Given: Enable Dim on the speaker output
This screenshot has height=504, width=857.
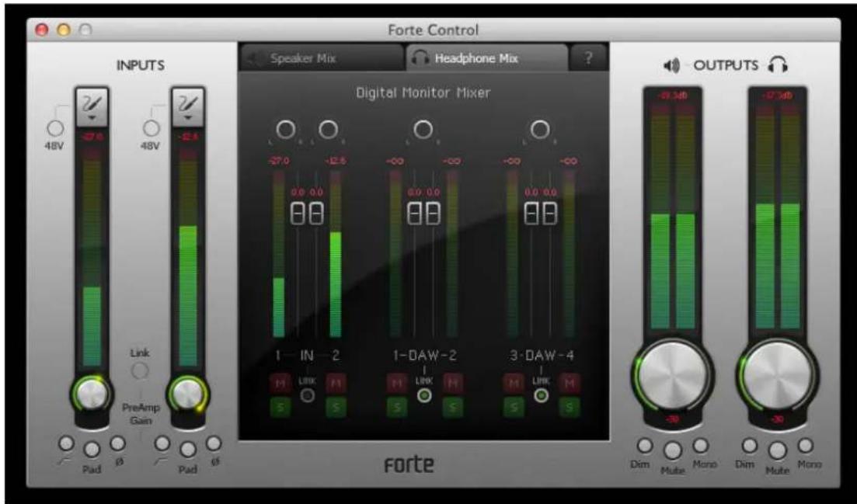Looking at the screenshot, I should coord(645,446).
